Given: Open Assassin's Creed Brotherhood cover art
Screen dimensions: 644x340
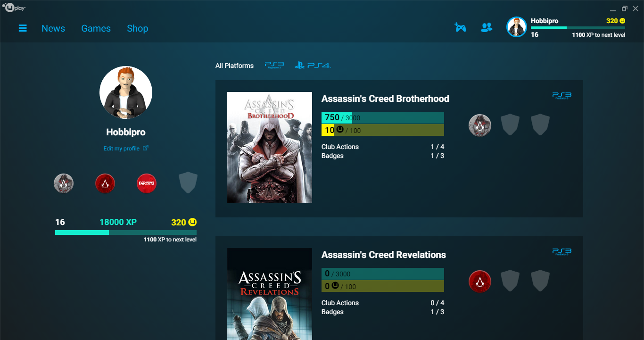Looking at the screenshot, I should pyautogui.click(x=270, y=148).
